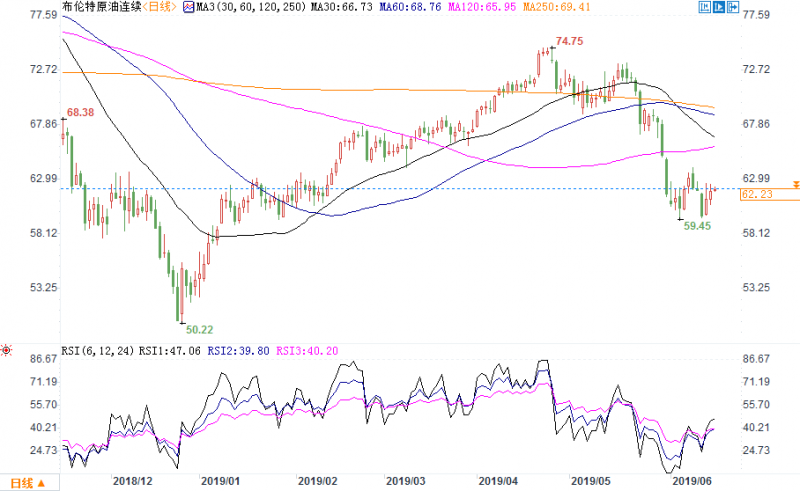Click the 50.22 low price annotation
The width and height of the screenshot is (800, 491).
pyautogui.click(x=199, y=330)
